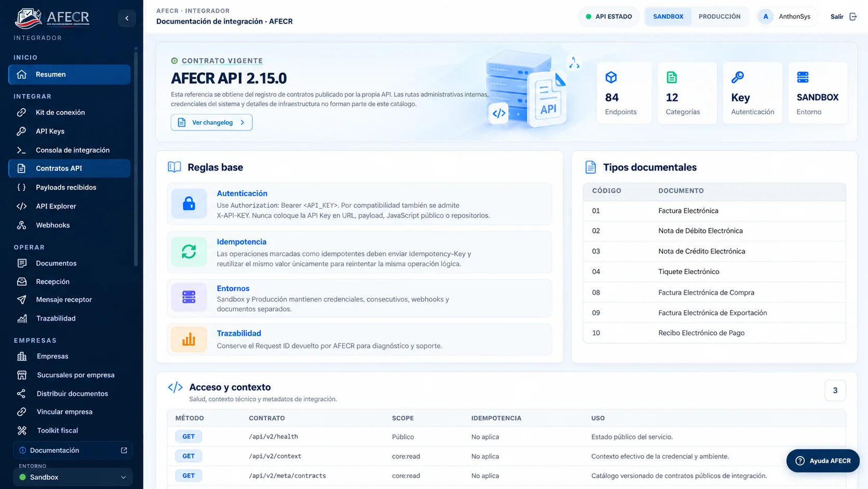This screenshot has width=868, height=489.
Task: Click the API ESTADO status pill
Action: [609, 17]
